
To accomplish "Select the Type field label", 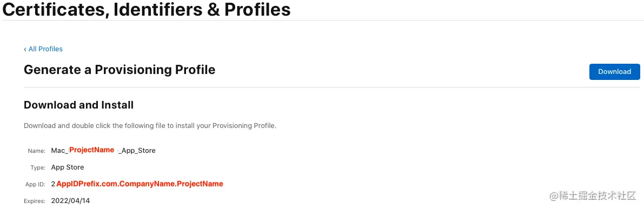I will 38,167.
